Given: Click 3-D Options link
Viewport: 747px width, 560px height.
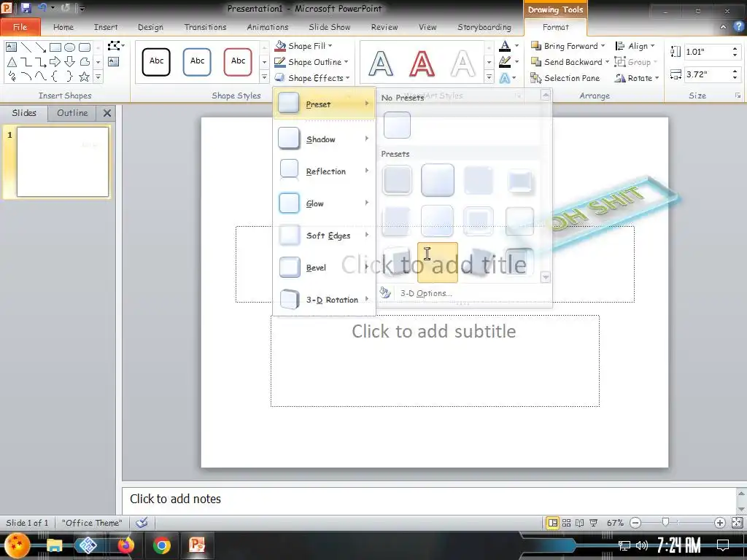Looking at the screenshot, I should (426, 293).
